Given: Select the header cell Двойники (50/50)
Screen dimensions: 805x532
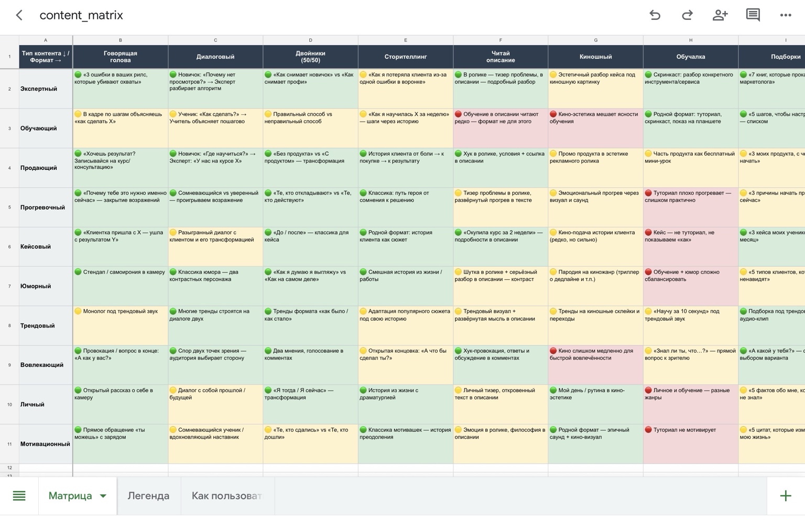Looking at the screenshot, I should click(x=310, y=57).
